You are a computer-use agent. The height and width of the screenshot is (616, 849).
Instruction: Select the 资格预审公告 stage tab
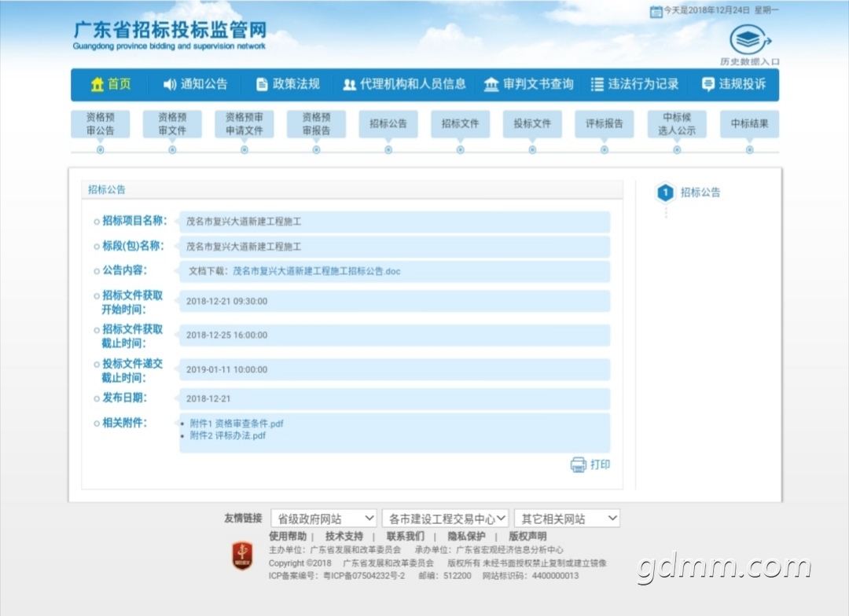pos(100,124)
